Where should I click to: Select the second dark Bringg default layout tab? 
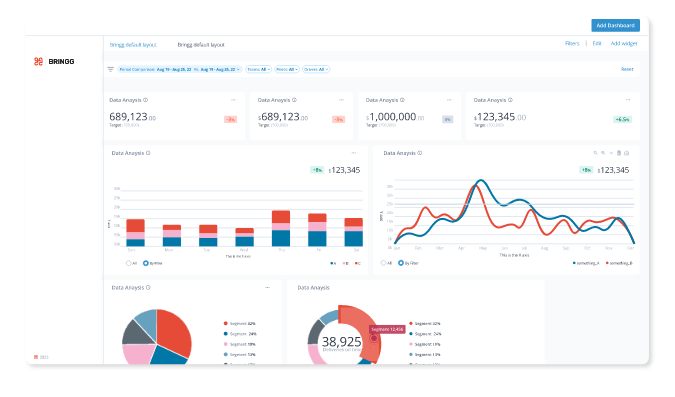(x=201, y=45)
